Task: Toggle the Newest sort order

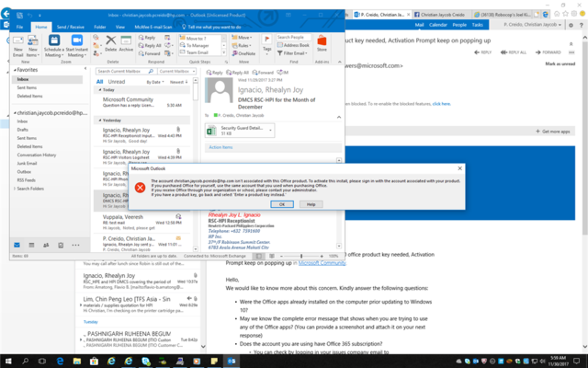Action: (x=179, y=82)
